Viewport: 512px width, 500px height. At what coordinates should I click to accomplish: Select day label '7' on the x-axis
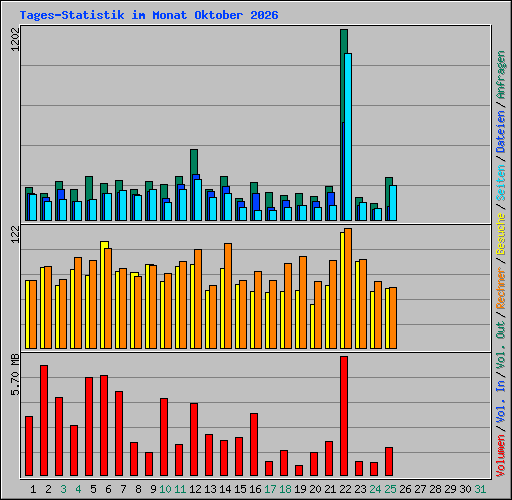click(123, 489)
